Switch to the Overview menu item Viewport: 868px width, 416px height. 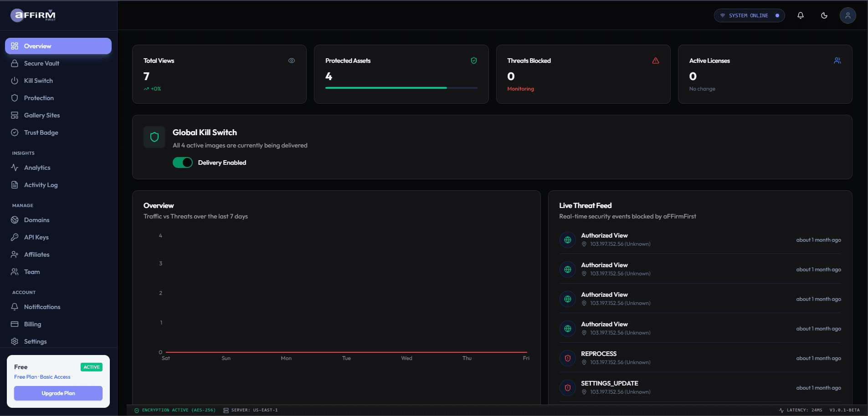(37, 46)
